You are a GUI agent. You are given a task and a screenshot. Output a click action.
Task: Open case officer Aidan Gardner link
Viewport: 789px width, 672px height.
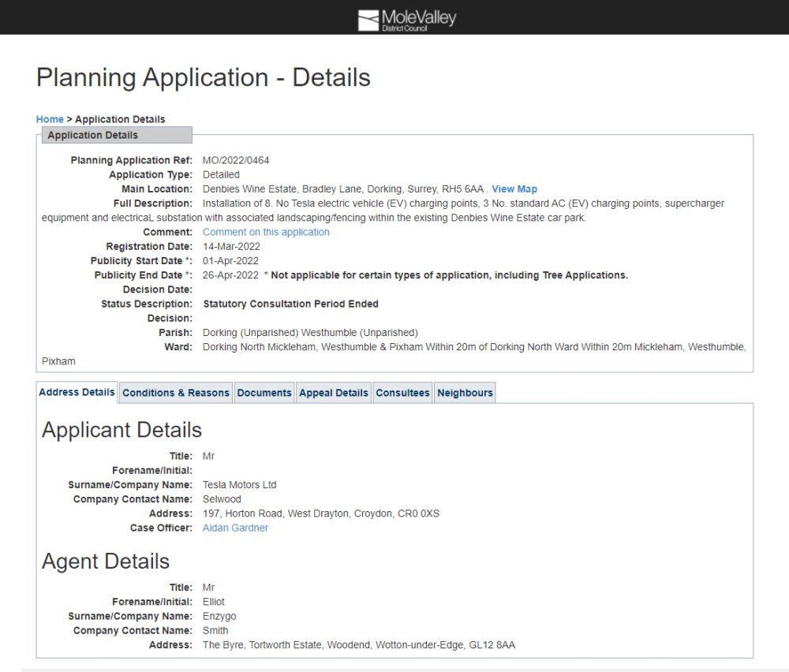point(235,528)
